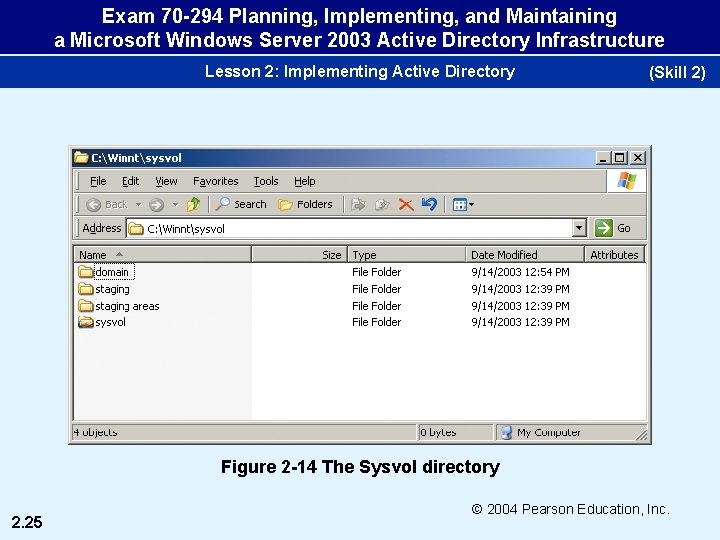Click the Back arrow toolbar icon
Screen dimensions: 720x540
point(94,205)
